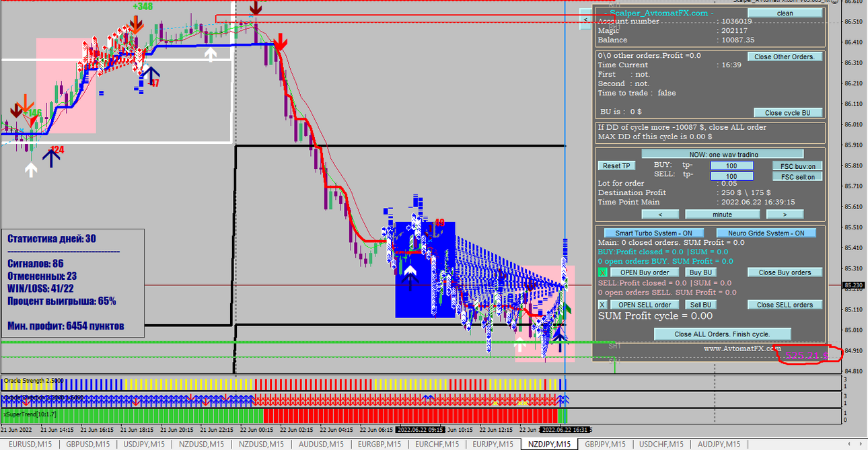The height and width of the screenshot is (450, 868).
Task: Click the Magic value 202117
Action: [735, 31]
